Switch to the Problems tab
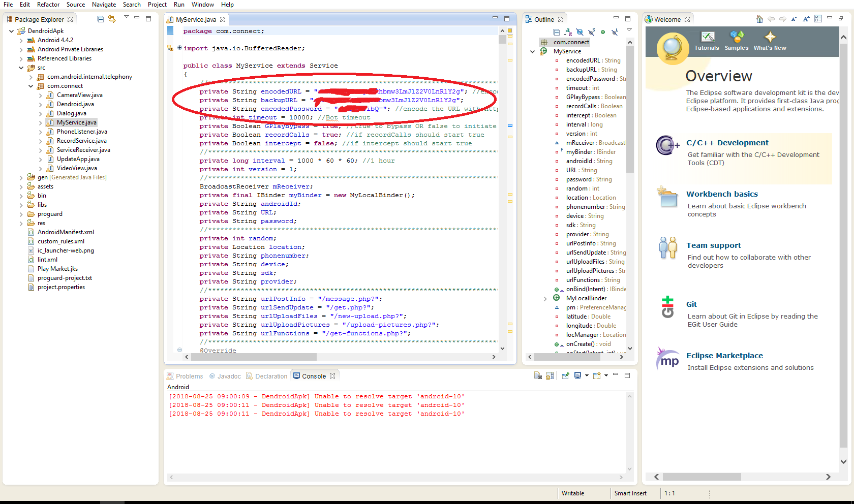 pyautogui.click(x=189, y=376)
